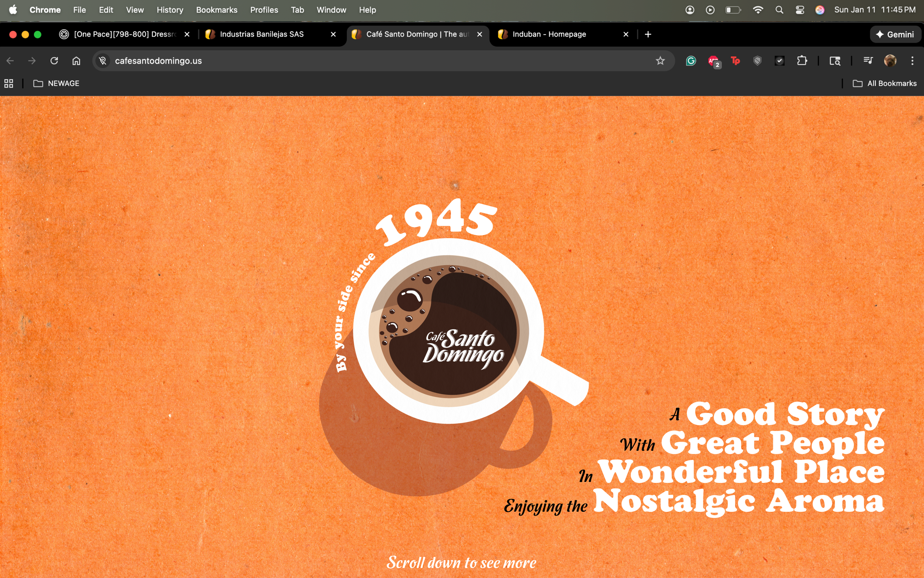
Task: Click the address bar URL field
Action: 344,61
